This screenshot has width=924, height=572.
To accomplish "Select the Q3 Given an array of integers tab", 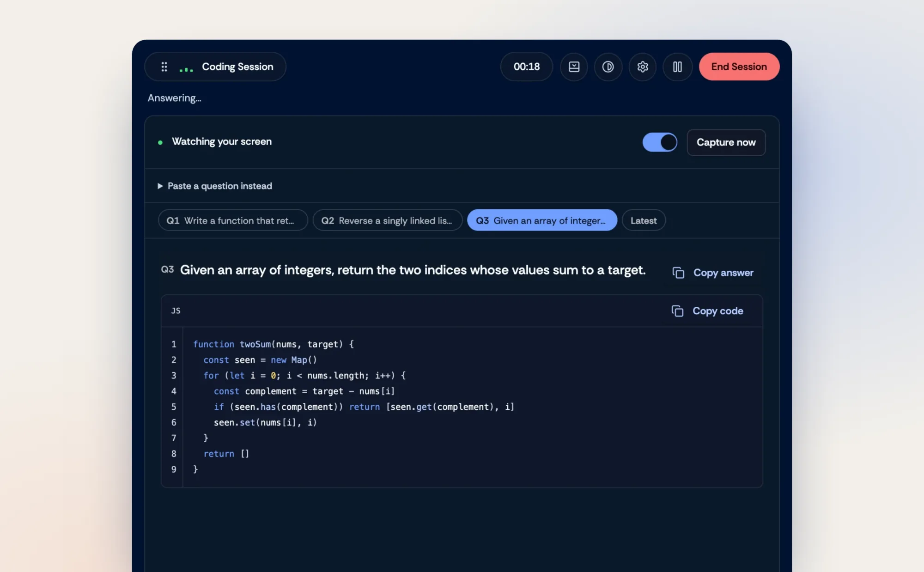I will pyautogui.click(x=542, y=220).
